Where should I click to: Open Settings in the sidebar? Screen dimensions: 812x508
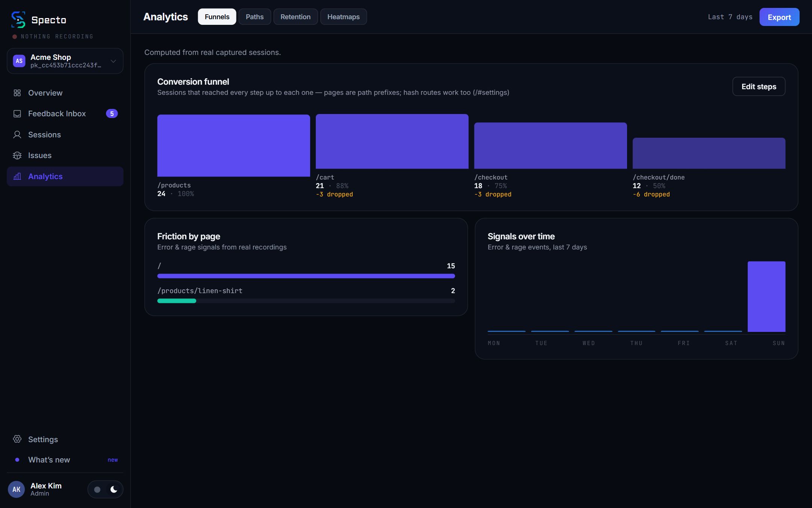65,439
